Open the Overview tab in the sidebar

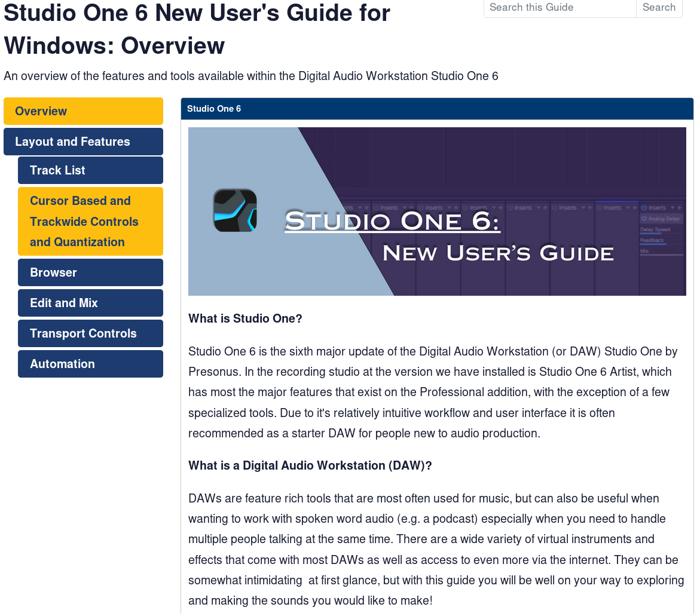tap(83, 111)
